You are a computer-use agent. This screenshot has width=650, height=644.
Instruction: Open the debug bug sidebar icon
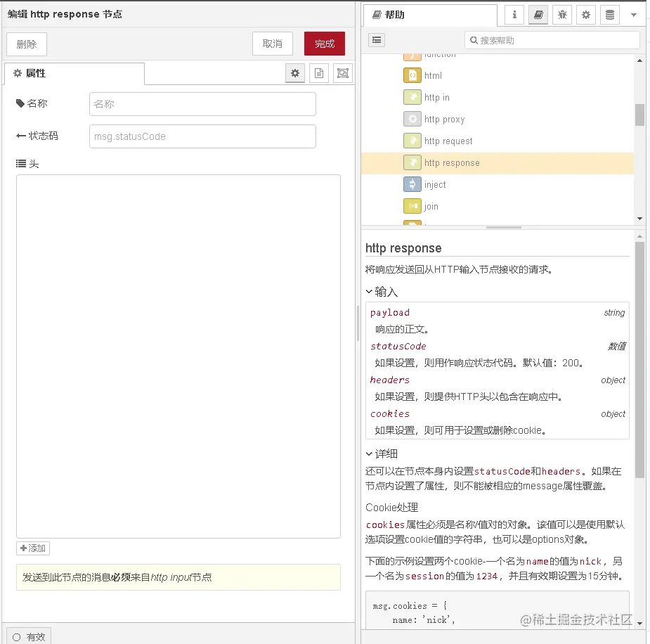click(562, 15)
